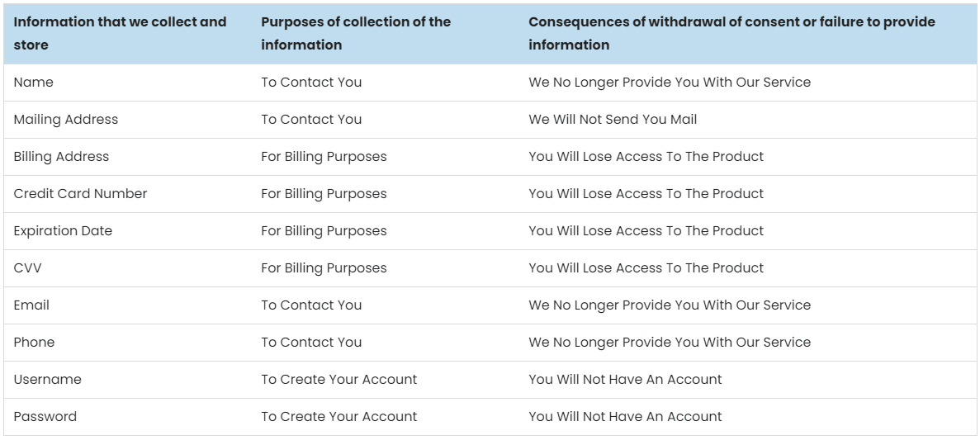The image size is (980, 440).
Task: Select 'For Billing Purposes' in CVV row
Action: [324, 268]
